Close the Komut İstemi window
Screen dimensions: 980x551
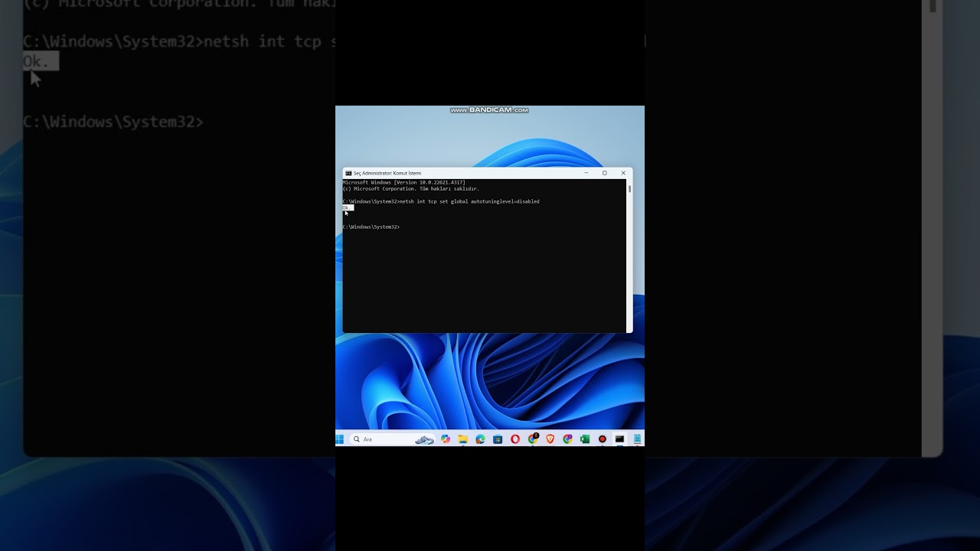pos(623,173)
